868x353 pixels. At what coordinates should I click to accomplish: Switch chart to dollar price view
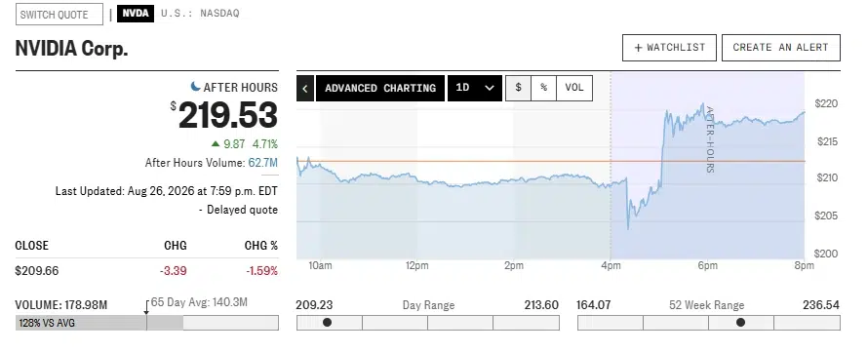(518, 88)
